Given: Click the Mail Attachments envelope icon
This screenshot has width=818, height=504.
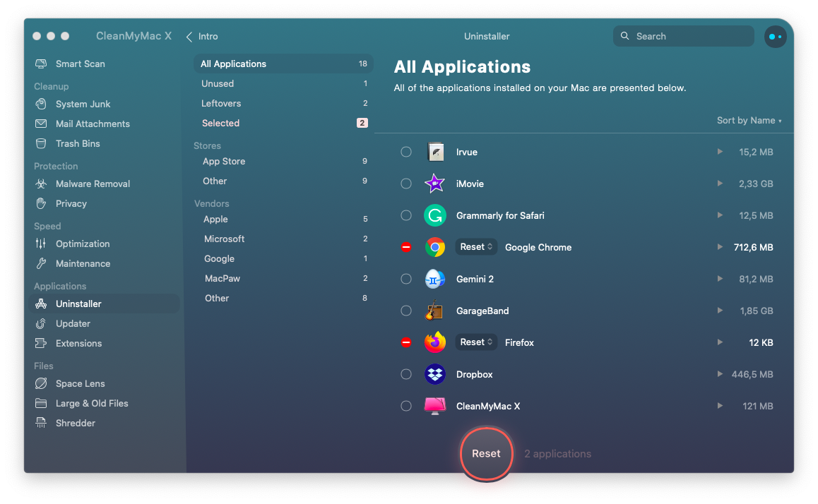Looking at the screenshot, I should coord(41,124).
